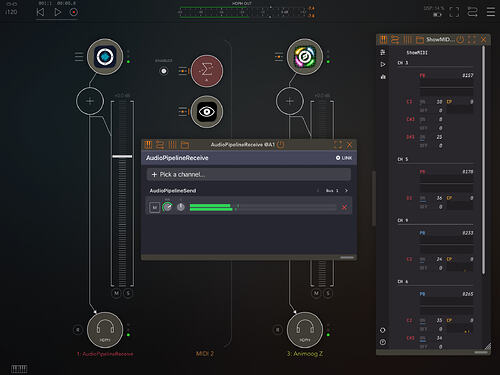Maximize the AudioPipelineReceive plugin window
Viewport: 500px width, 375px height.
[x=338, y=145]
